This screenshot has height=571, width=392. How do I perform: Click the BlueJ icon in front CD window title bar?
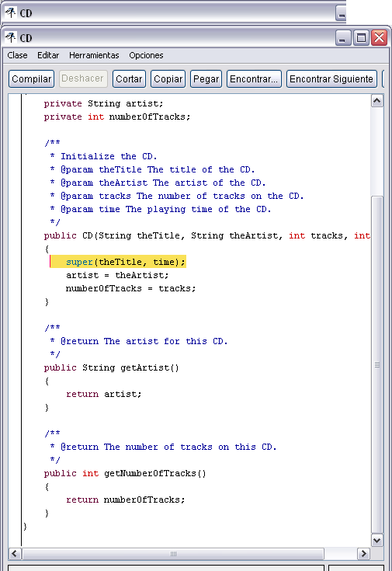coord(11,37)
